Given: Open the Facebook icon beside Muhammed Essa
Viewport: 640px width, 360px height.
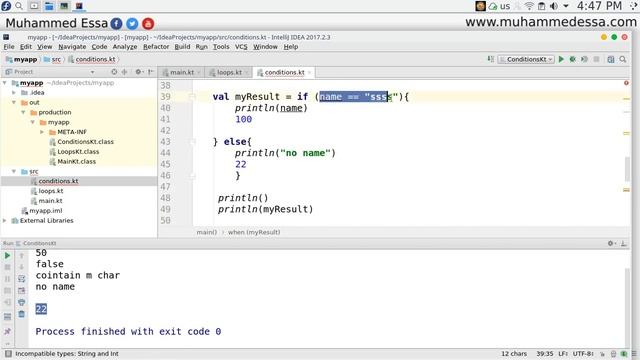Looking at the screenshot, I should (x=116, y=24).
